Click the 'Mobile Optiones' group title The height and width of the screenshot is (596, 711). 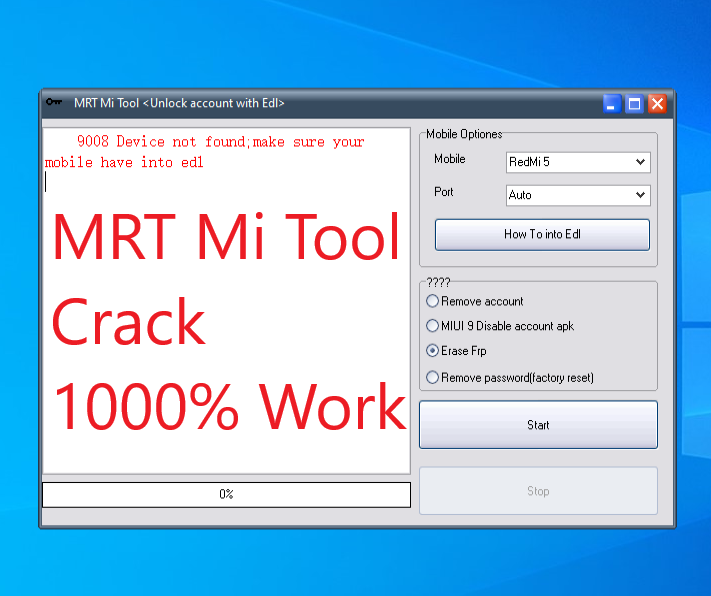(x=464, y=134)
